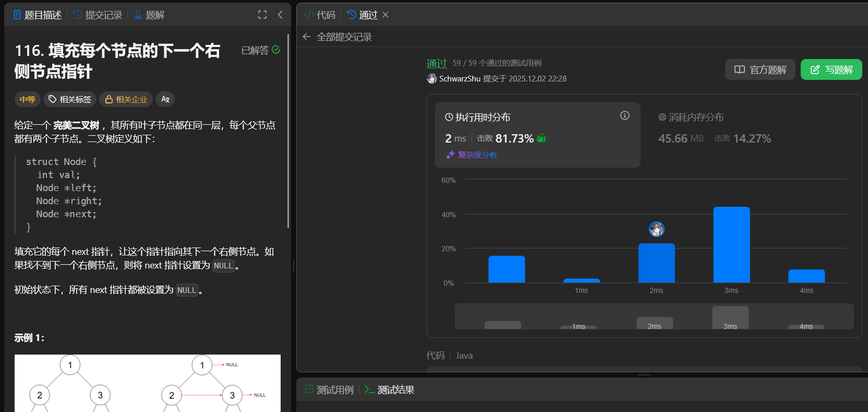
Task: Click the fullscreen expand icon in description panel
Action: coord(262,15)
